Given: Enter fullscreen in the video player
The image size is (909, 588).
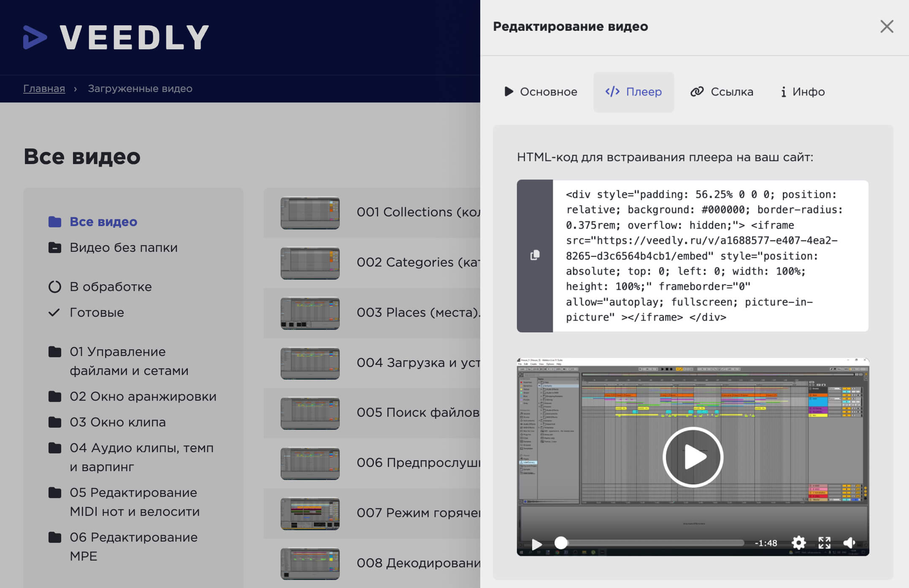Looking at the screenshot, I should tap(824, 542).
